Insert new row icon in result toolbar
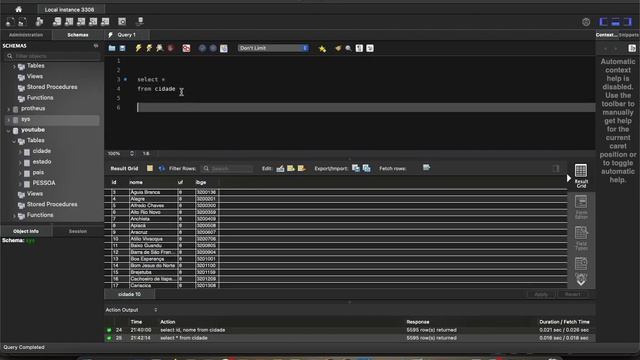This screenshot has height=360, width=640. (291, 168)
